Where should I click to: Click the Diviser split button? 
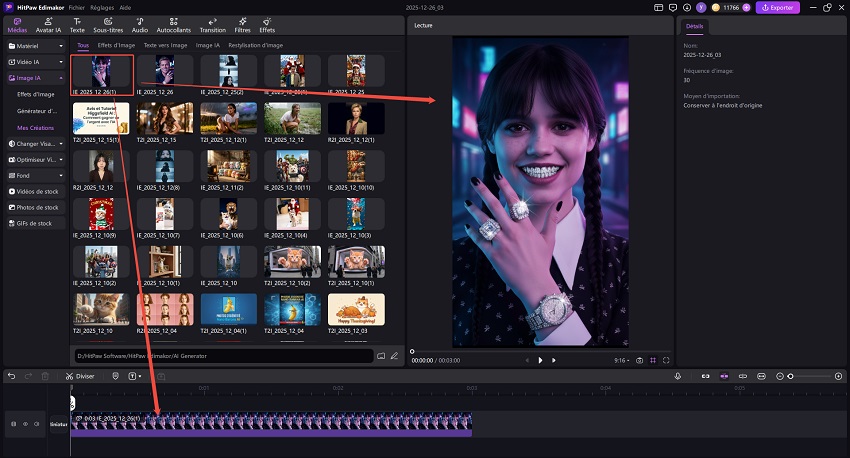point(79,376)
